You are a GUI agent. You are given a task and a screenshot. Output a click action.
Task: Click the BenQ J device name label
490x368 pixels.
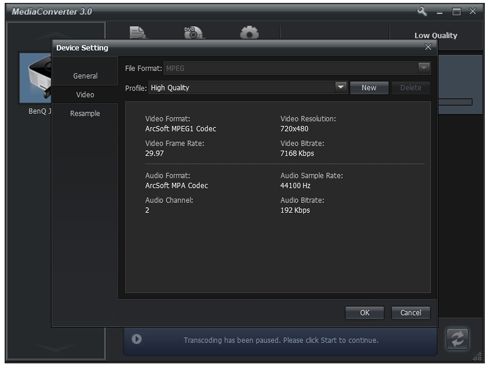(40, 111)
